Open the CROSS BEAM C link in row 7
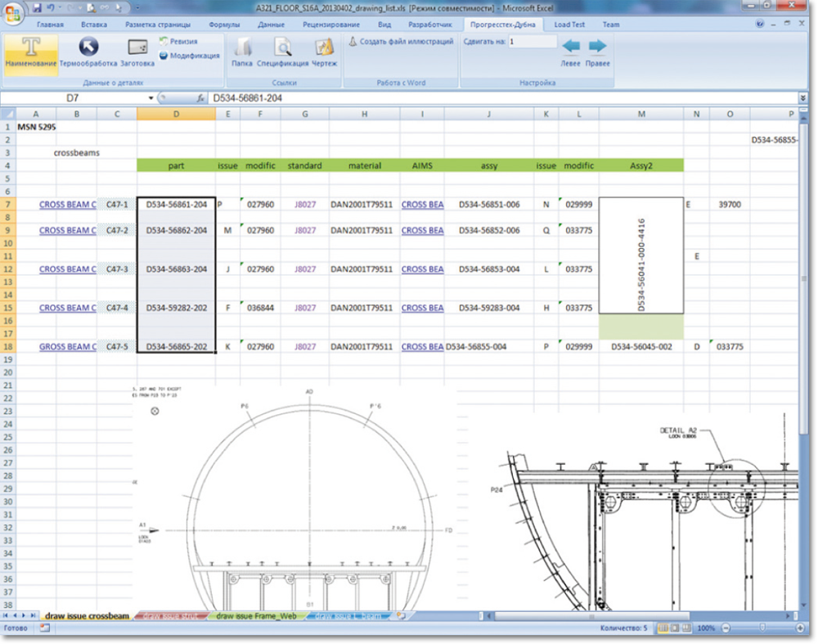The height and width of the screenshot is (644, 818). (67, 205)
